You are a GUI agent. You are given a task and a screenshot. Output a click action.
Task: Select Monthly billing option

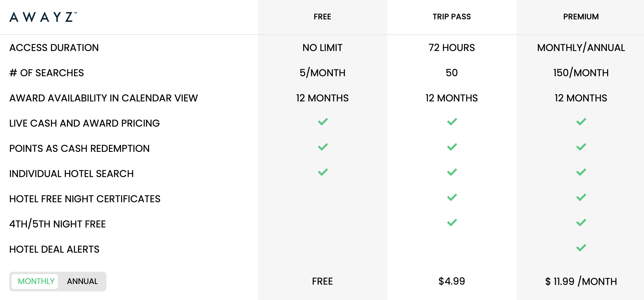36,281
